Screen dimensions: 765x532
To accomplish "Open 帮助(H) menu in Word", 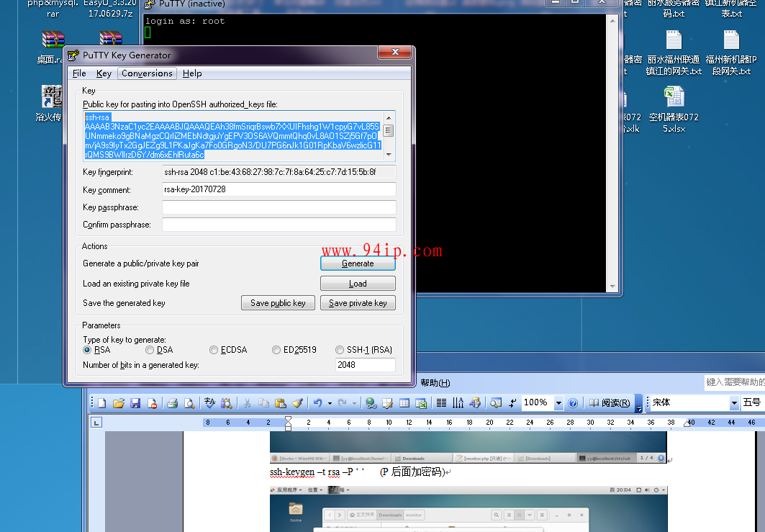I will pyautogui.click(x=435, y=383).
